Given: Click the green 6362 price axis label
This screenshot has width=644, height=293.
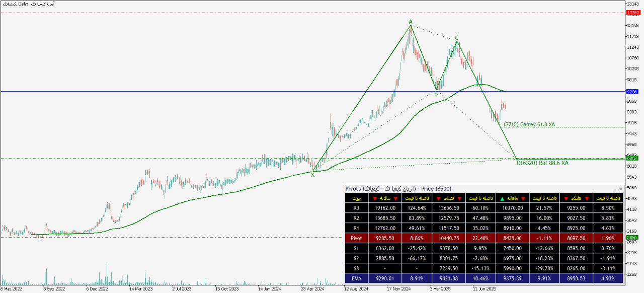Looking at the screenshot, I should click(632, 158).
